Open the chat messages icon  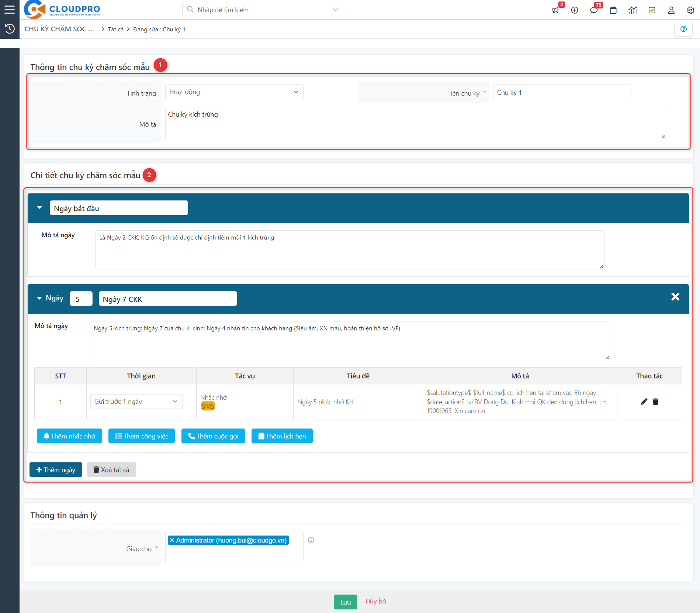(x=594, y=10)
